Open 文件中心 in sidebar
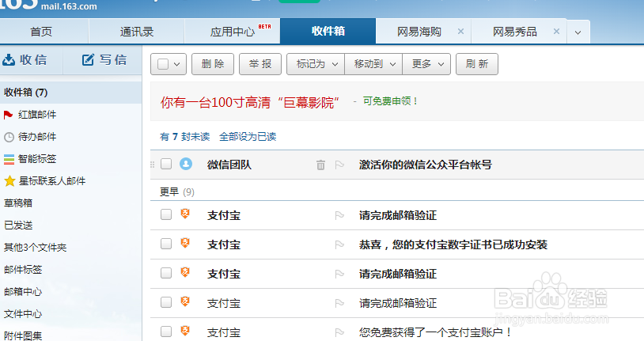 pyautogui.click(x=23, y=314)
